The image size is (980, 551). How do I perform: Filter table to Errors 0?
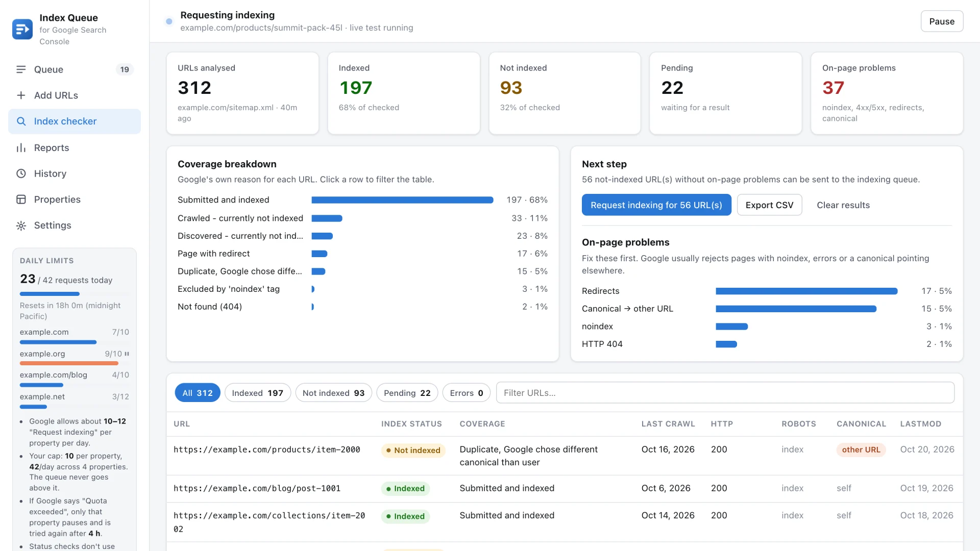[x=467, y=393]
